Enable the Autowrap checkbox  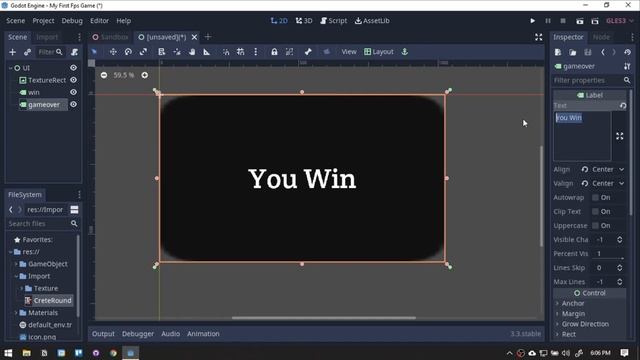pyautogui.click(x=596, y=198)
